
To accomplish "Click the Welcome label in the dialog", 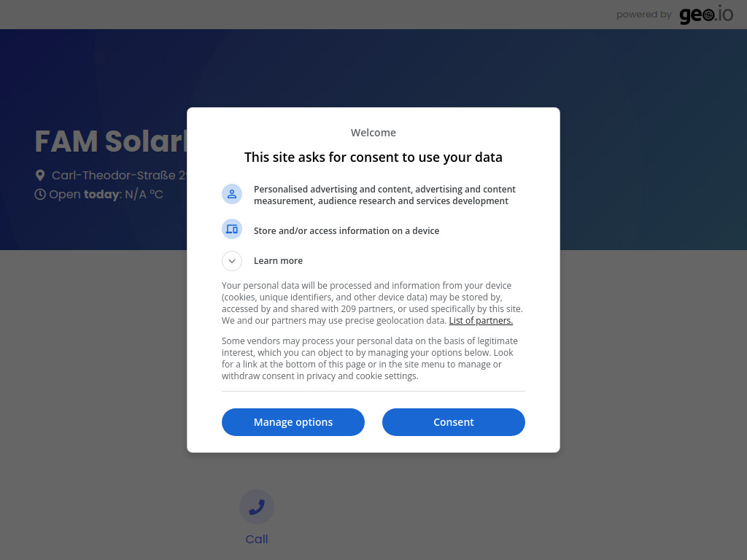I will tap(373, 132).
